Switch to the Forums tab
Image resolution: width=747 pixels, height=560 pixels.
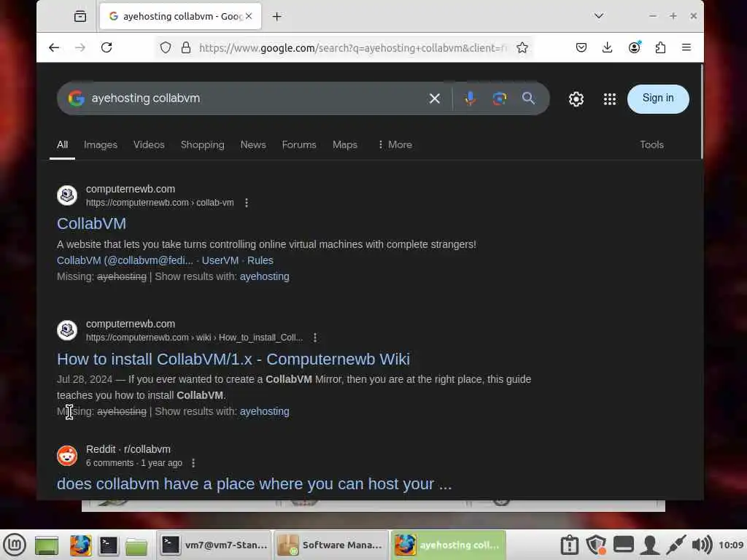[x=298, y=145]
